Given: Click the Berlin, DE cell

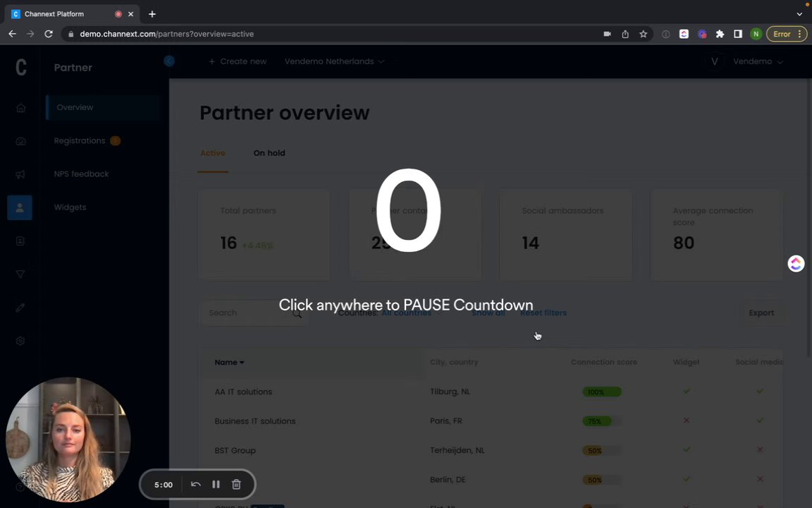Looking at the screenshot, I should (448, 480).
